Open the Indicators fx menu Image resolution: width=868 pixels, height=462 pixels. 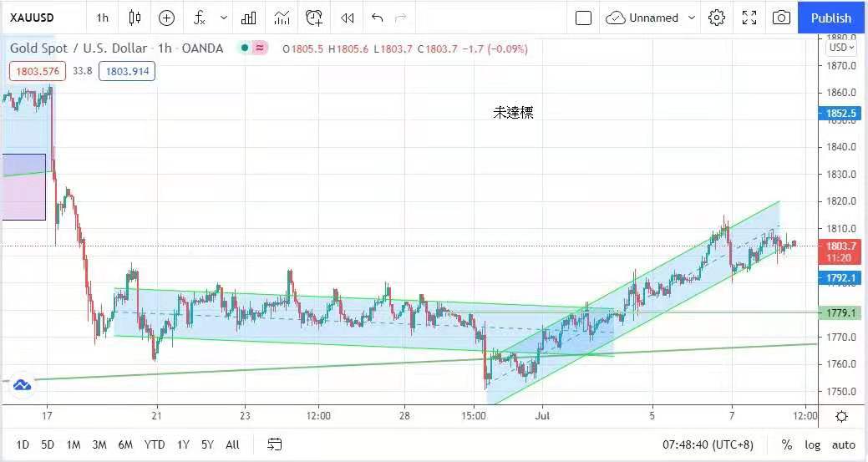pos(200,18)
